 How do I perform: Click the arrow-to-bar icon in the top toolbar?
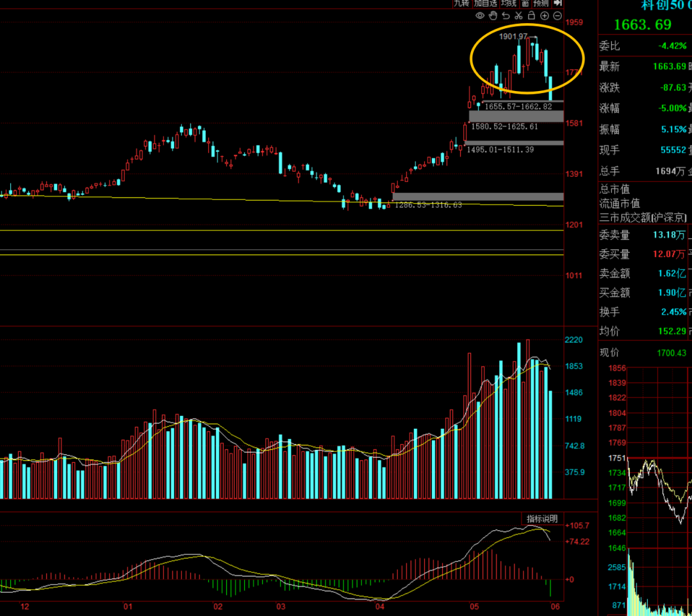click(x=558, y=3)
